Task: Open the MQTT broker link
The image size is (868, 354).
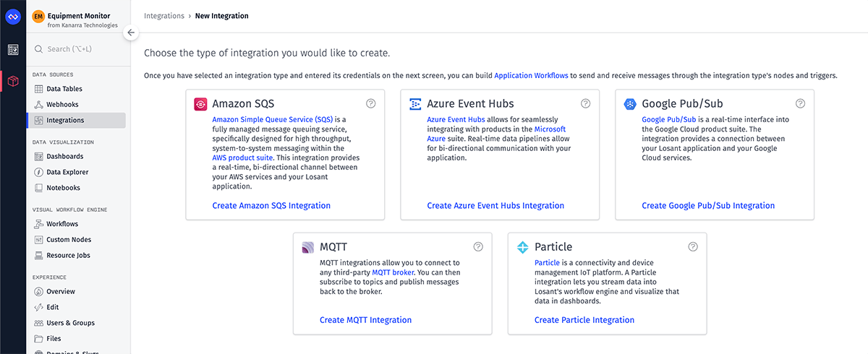Action: (393, 272)
